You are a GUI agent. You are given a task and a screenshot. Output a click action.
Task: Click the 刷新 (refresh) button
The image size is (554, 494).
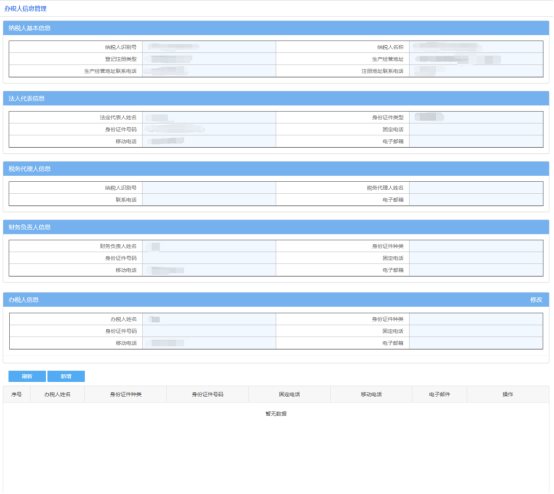pos(27,377)
